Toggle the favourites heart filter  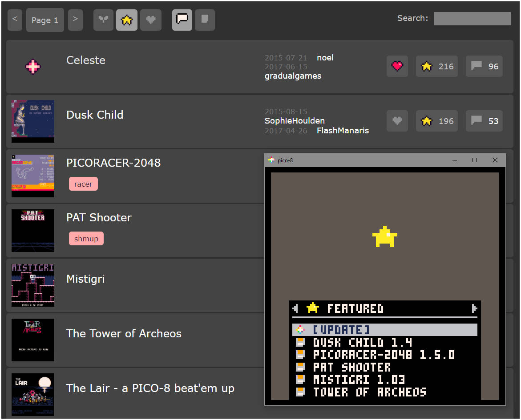point(151,20)
